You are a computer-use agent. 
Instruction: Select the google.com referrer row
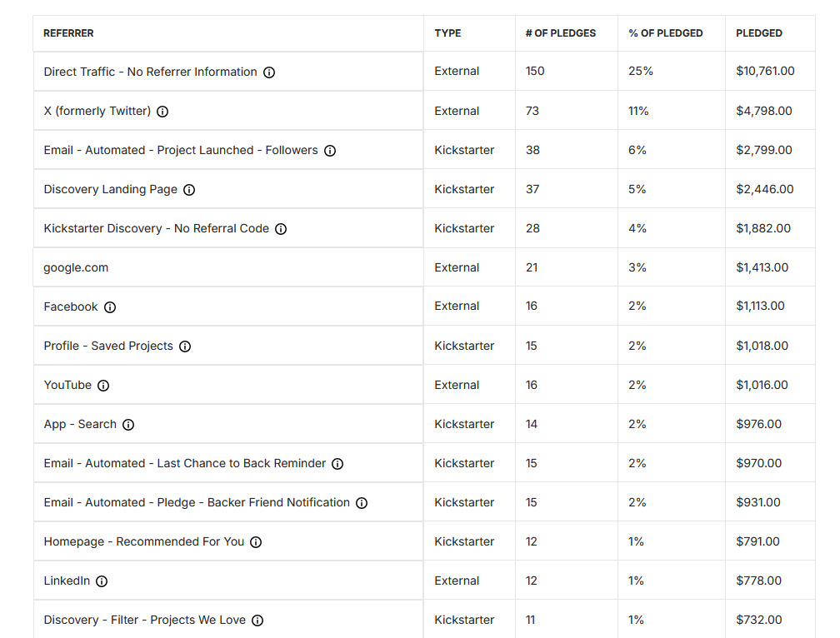76,267
